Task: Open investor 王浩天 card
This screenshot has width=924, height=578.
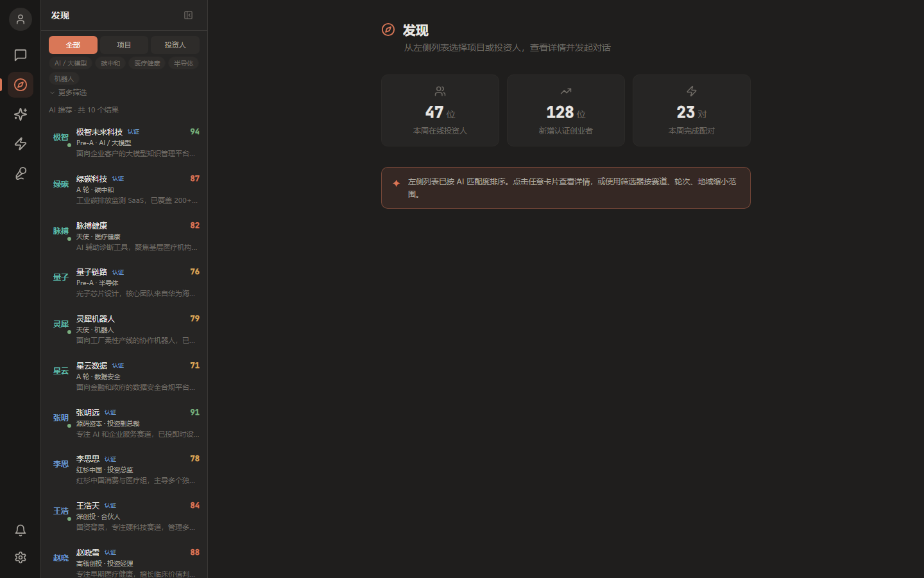Action: pyautogui.click(x=124, y=516)
